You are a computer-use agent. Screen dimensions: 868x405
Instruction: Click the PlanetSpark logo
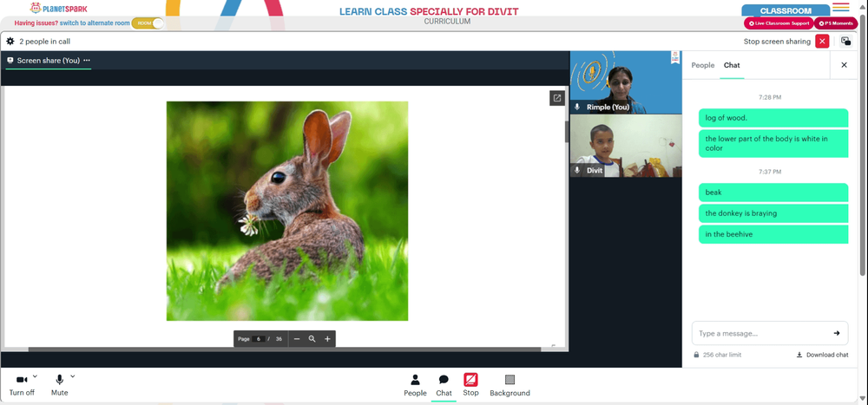click(58, 9)
